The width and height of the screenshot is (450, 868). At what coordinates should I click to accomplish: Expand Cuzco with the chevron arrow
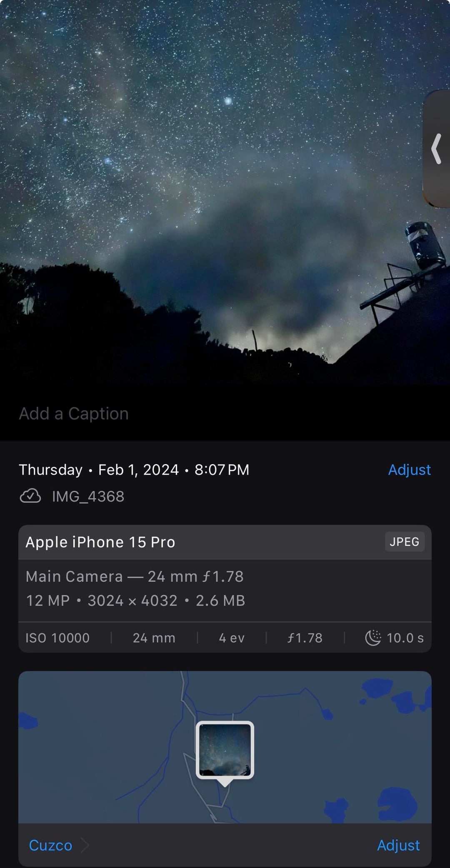click(x=85, y=845)
